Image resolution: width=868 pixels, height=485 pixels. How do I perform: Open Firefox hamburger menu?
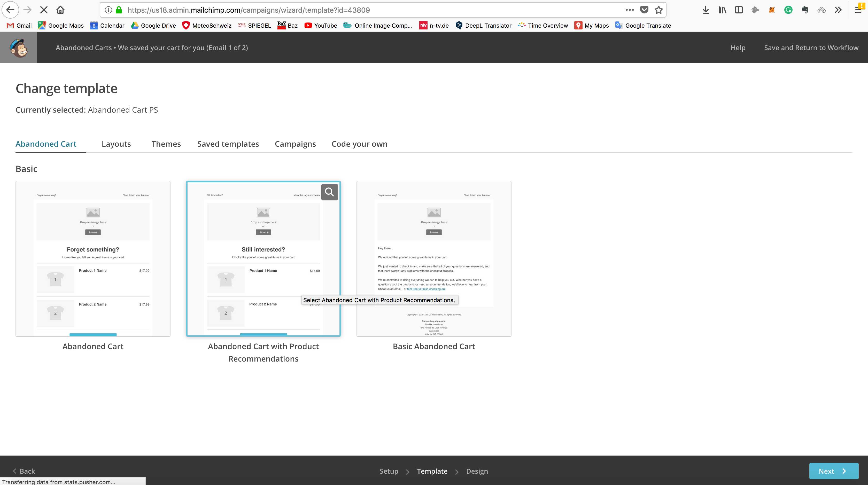(x=858, y=10)
